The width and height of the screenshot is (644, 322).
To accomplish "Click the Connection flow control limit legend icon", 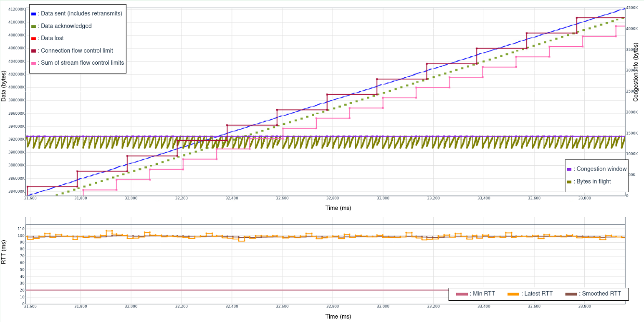I will point(33,51).
